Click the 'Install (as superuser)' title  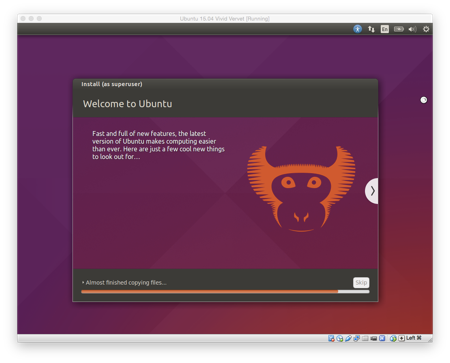[112, 84]
